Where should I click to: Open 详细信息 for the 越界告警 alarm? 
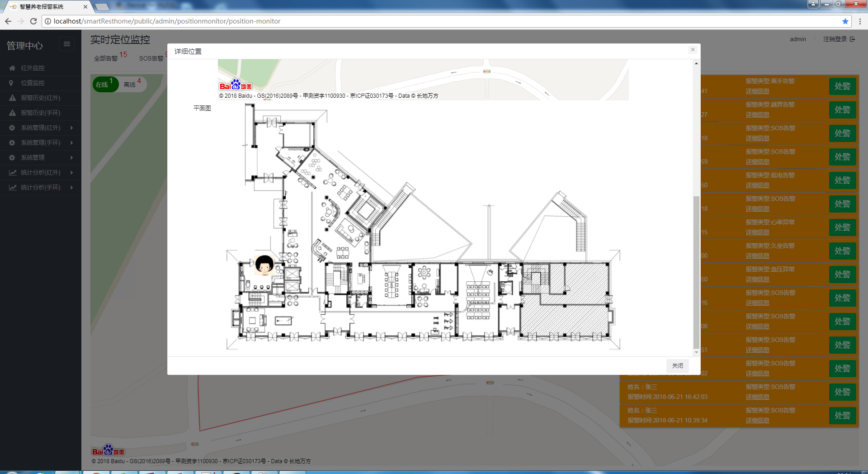click(x=758, y=115)
